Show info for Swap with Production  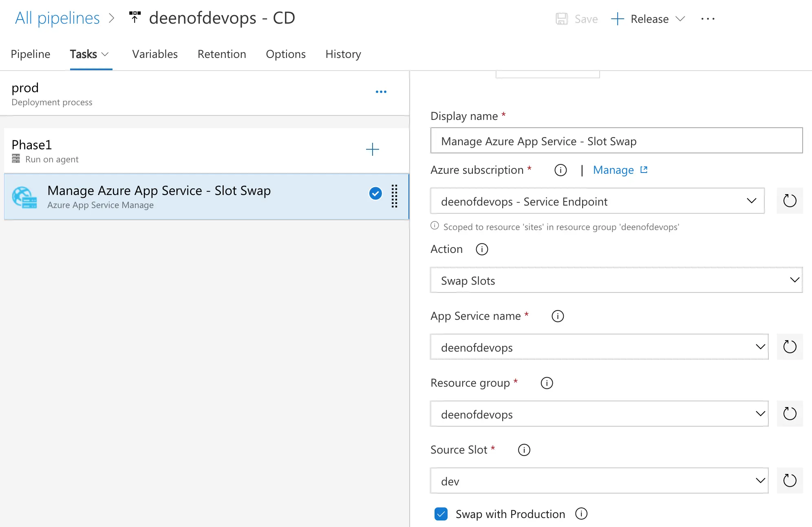click(x=581, y=514)
